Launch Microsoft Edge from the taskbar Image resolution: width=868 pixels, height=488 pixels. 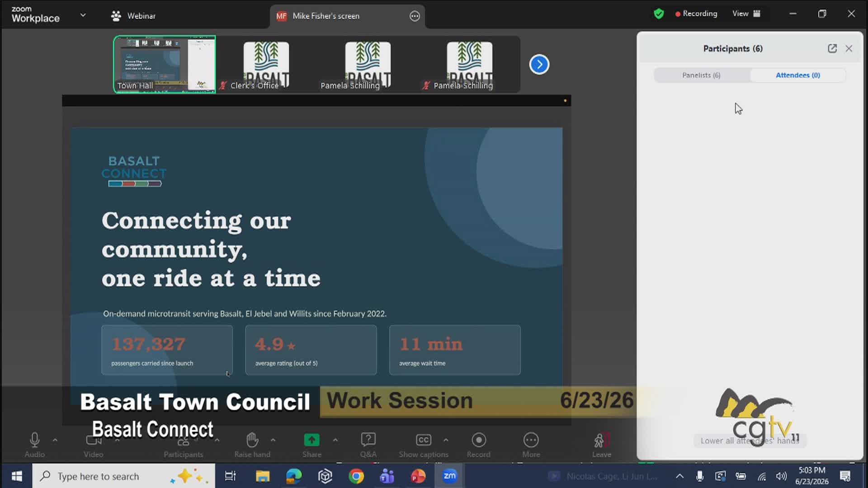coord(294,476)
